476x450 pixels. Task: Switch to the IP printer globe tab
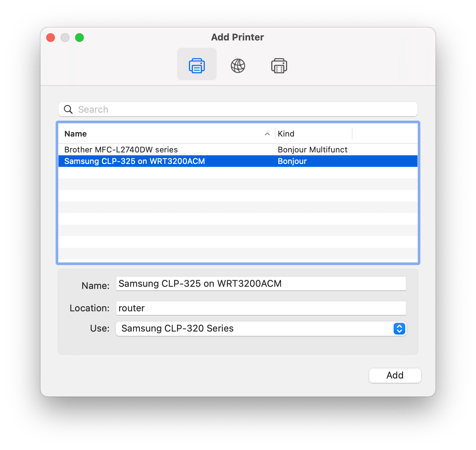pyautogui.click(x=238, y=66)
